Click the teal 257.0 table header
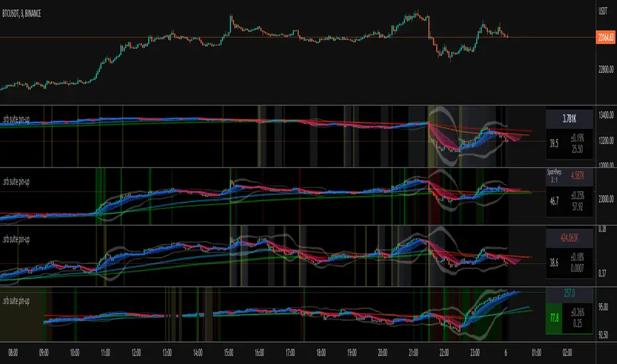The height and width of the screenshot is (364, 617). click(x=569, y=293)
